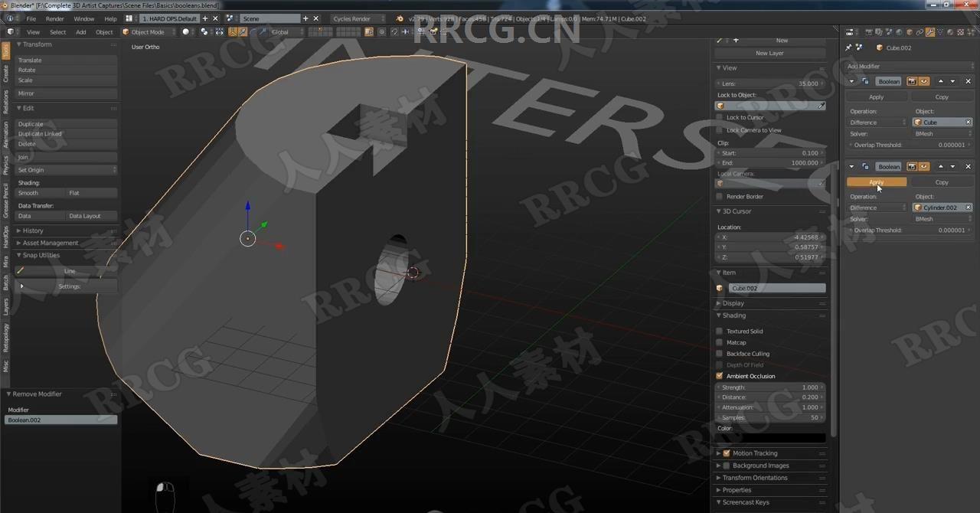Click the 3D view editor type icon
The width and height of the screenshot is (980, 513).
[11, 32]
